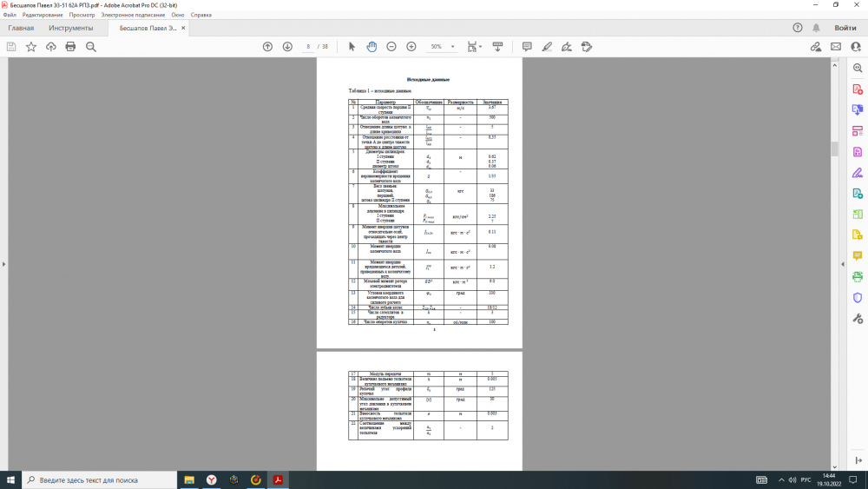Open Yandex Browser from taskbar
The image size is (868, 489).
pos(212,479)
